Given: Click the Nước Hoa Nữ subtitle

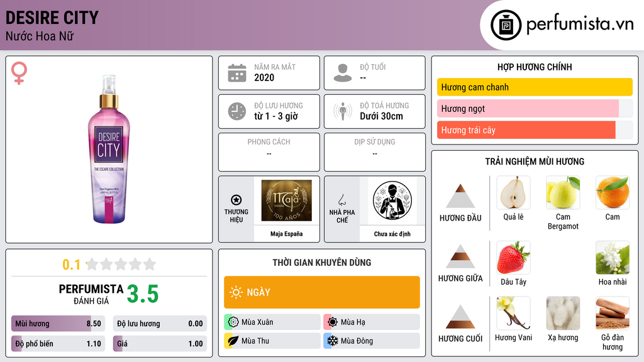Looking at the screenshot, I should 40,36.
